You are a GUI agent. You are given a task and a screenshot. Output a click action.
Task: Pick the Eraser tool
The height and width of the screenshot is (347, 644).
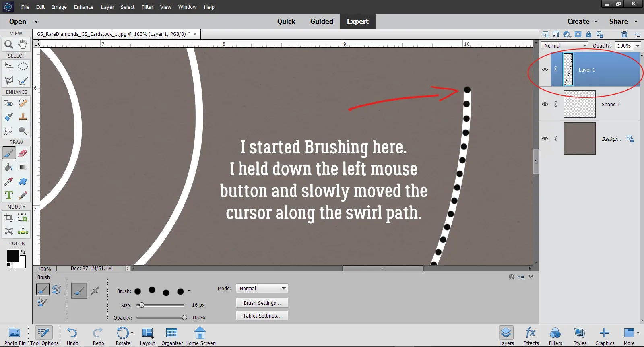pos(23,153)
